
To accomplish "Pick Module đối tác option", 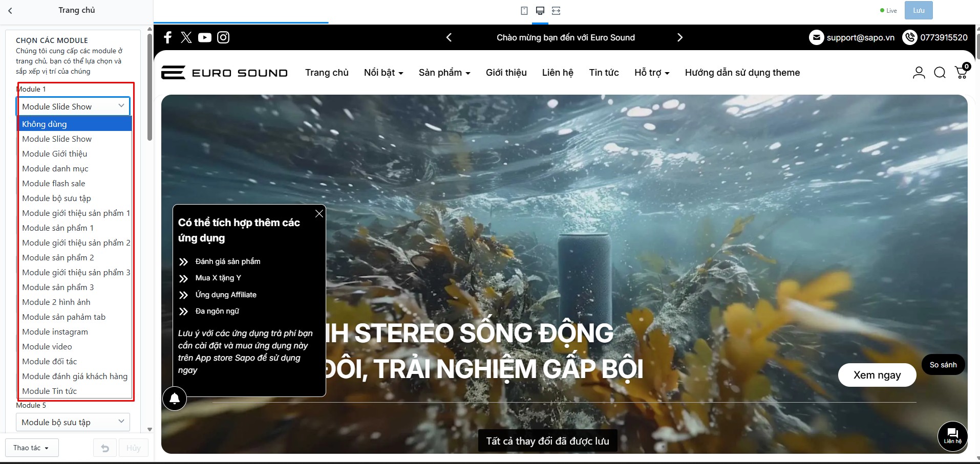I will click(x=75, y=361).
